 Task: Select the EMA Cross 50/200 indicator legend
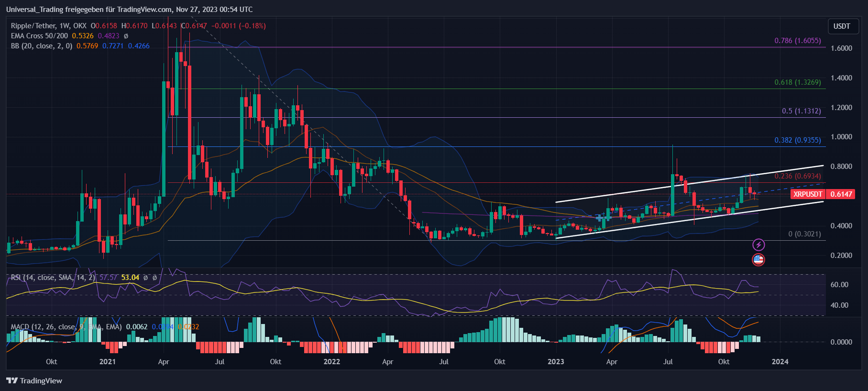pyautogui.click(x=39, y=36)
